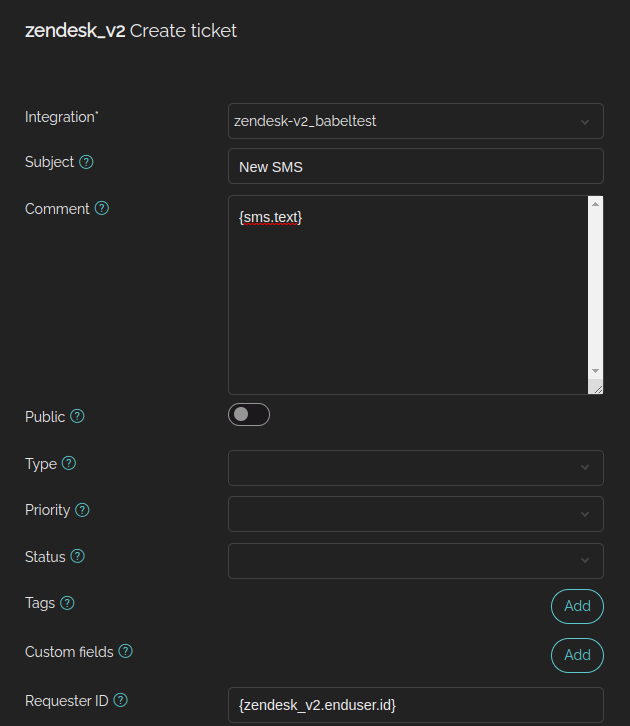Click question mark icon beside Tags
630x726 pixels.
(x=67, y=603)
